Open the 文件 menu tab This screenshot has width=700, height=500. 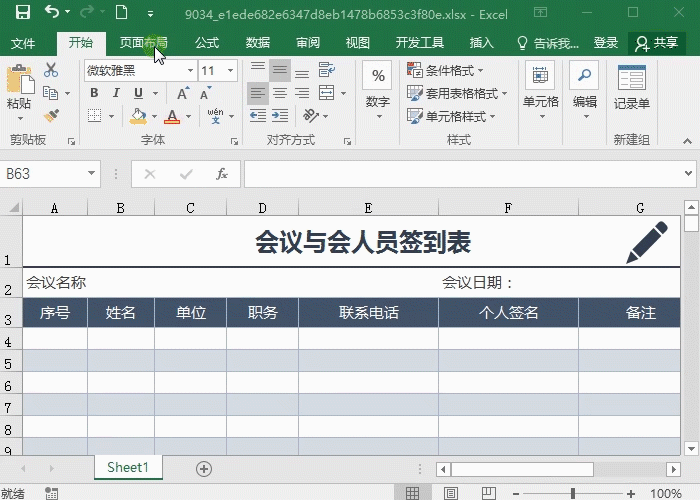[x=23, y=43]
